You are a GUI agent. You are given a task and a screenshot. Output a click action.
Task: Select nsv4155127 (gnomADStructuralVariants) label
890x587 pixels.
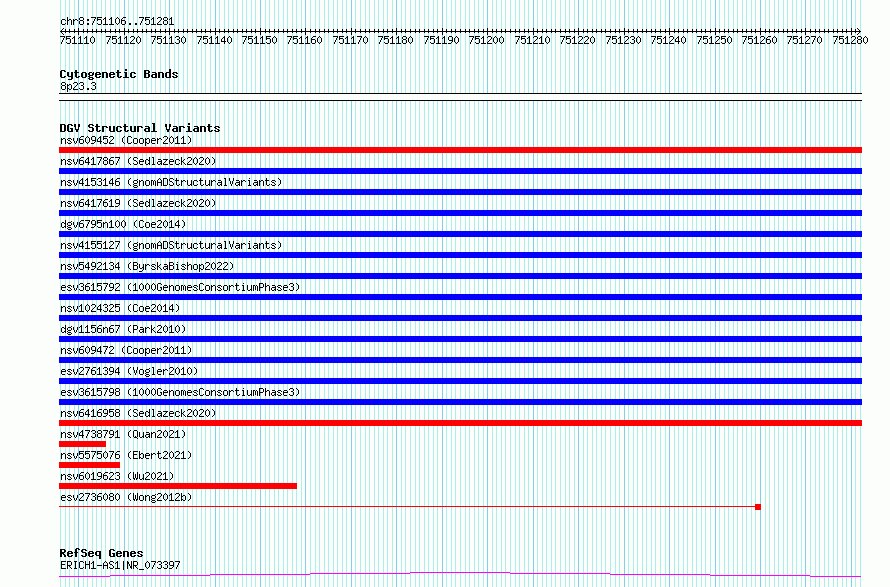[171, 245]
